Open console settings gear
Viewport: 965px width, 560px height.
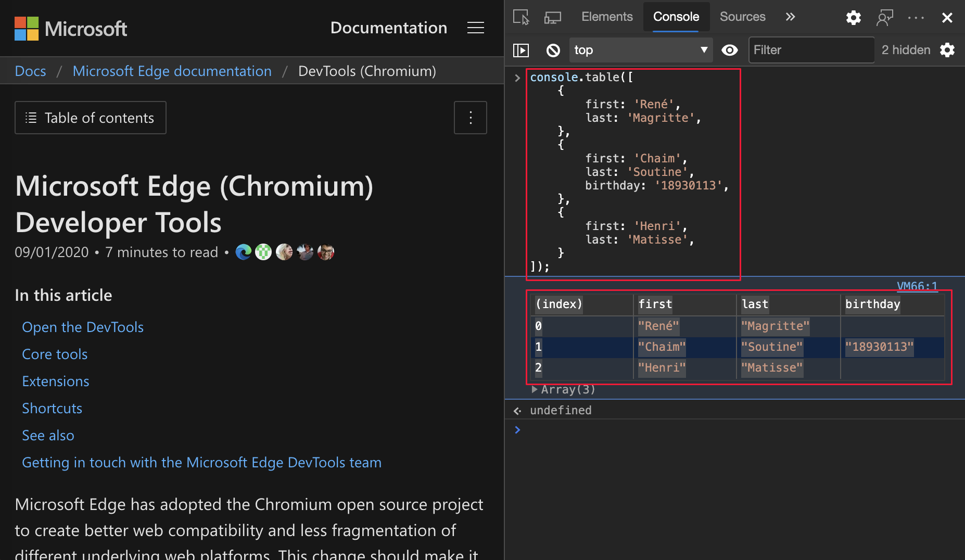tap(948, 50)
